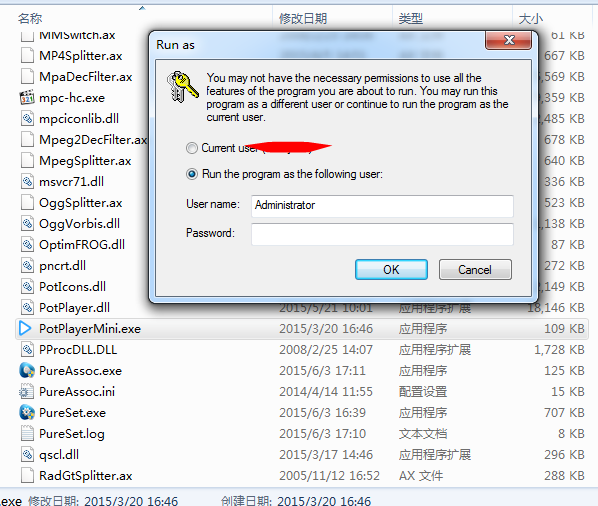This screenshot has width=598, height=506.
Task: Select the OggVorbis.dll file icon
Action: pos(27,223)
